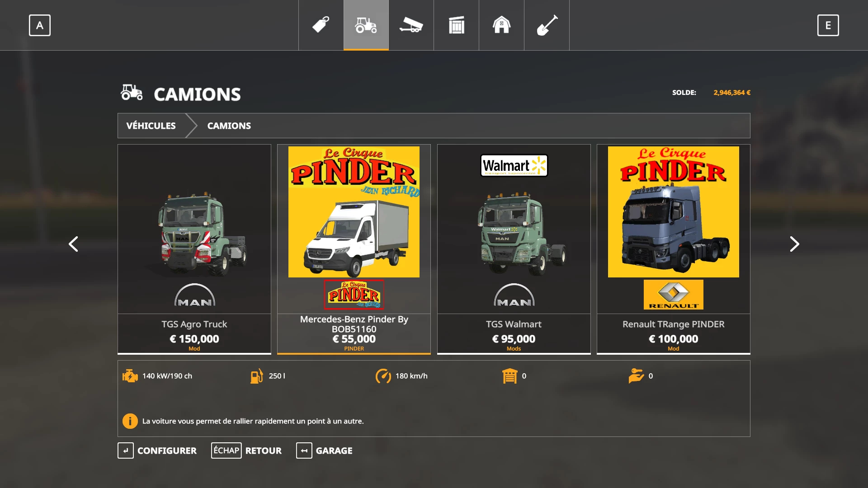Open the objects pallet tab
868x488 pixels.
[456, 25]
